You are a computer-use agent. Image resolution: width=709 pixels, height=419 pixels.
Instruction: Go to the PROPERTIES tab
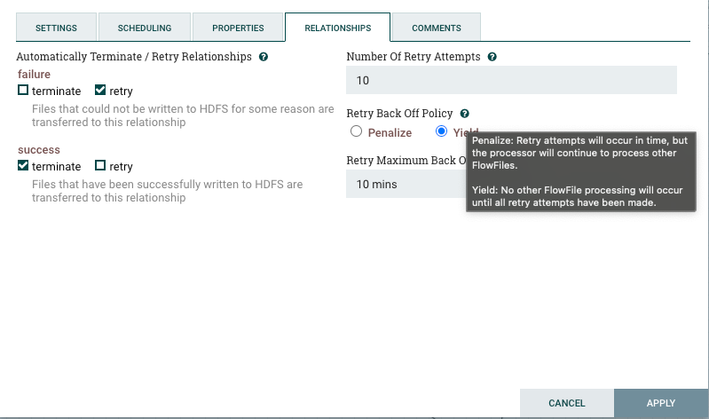(238, 28)
